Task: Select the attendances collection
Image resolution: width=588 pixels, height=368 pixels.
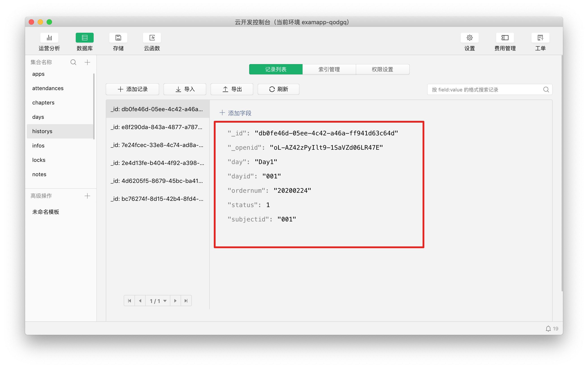Action: click(x=48, y=88)
